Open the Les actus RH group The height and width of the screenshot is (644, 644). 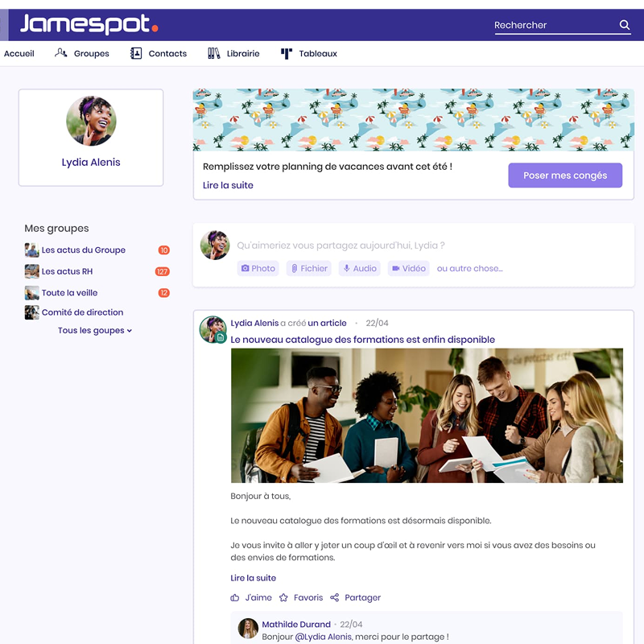coord(67,271)
